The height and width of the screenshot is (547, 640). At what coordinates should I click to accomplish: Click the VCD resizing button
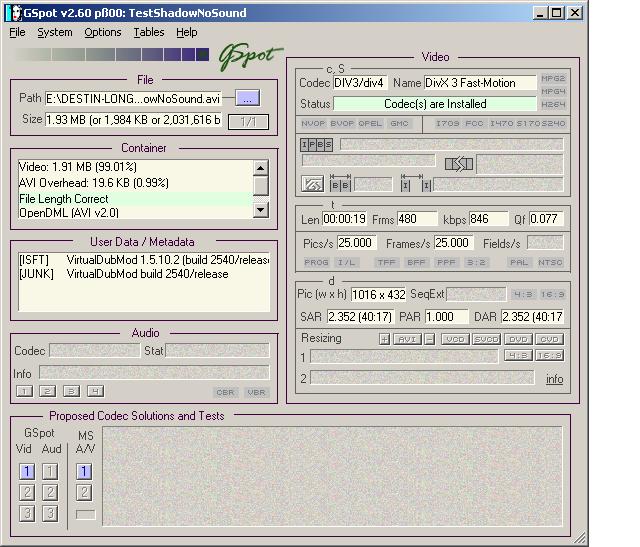(x=455, y=339)
